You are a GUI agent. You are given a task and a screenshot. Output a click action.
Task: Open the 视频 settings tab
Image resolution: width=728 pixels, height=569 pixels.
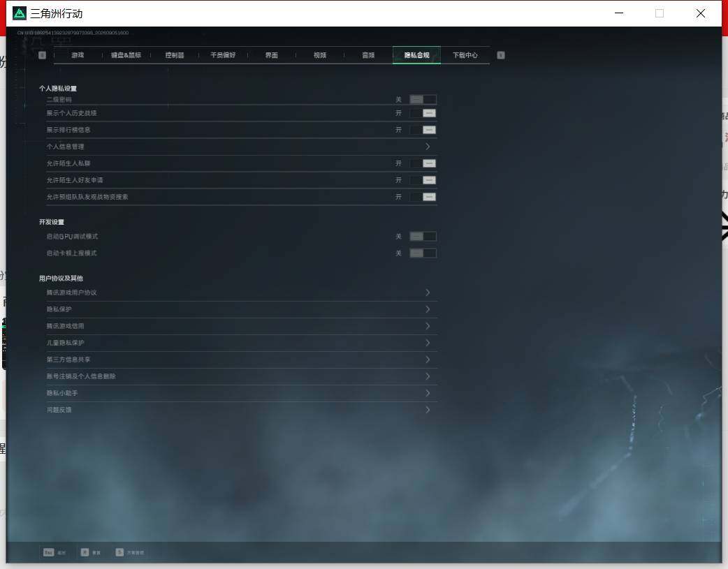point(320,55)
